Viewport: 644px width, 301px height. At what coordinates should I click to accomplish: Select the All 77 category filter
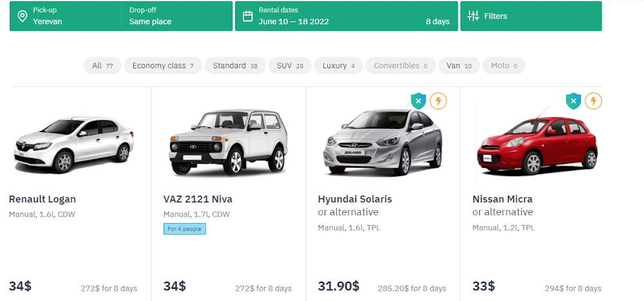(102, 66)
